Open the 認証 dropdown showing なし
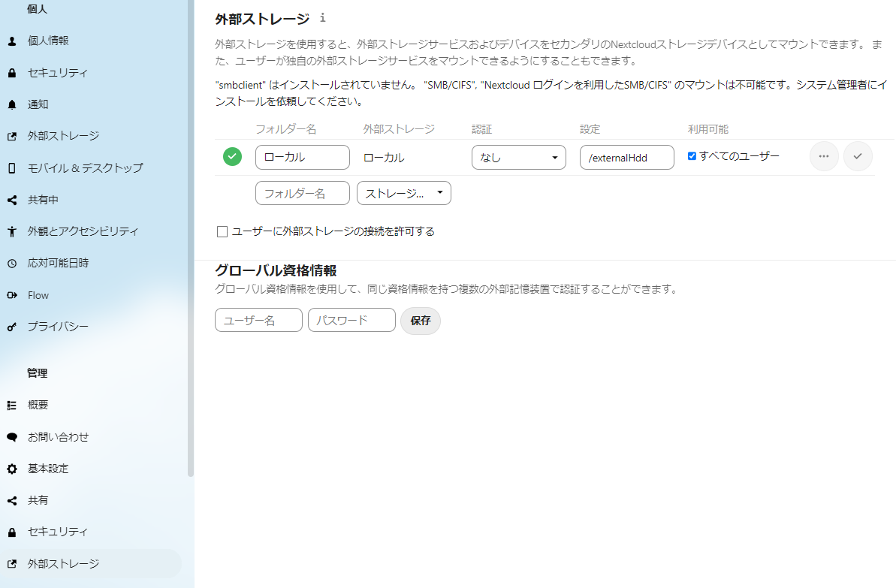The image size is (896, 588). 519,157
